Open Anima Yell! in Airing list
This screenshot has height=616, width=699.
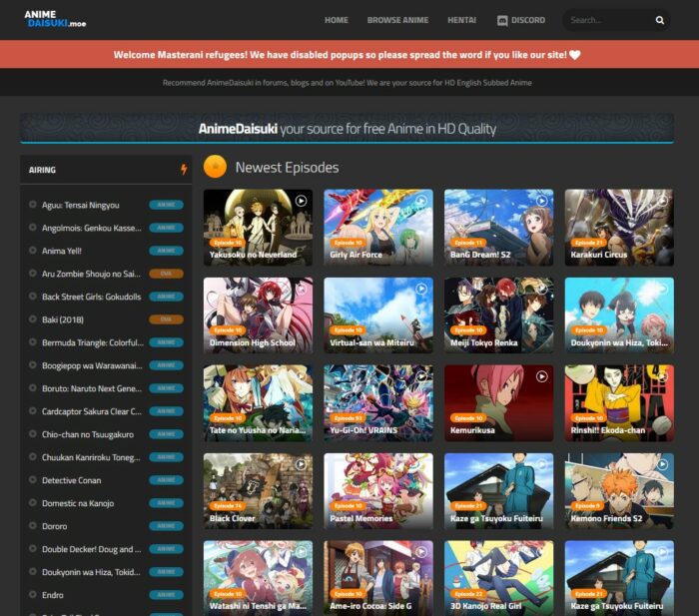pos(62,251)
